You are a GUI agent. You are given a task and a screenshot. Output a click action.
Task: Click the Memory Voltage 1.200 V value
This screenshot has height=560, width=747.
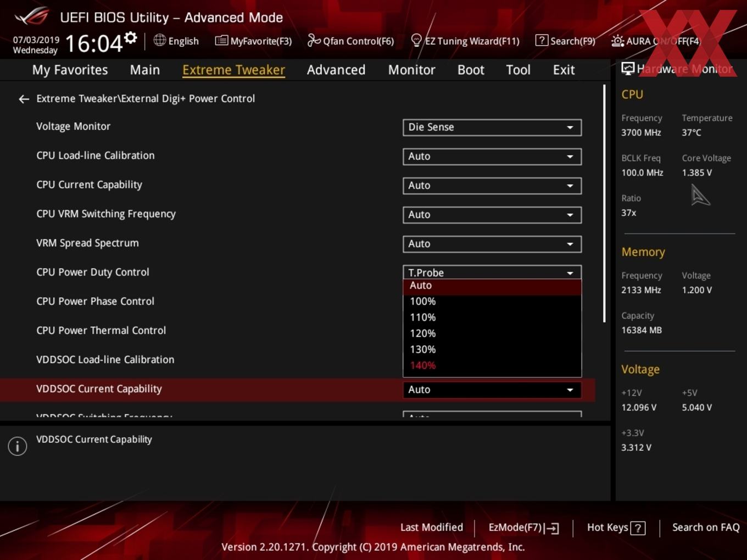click(696, 290)
